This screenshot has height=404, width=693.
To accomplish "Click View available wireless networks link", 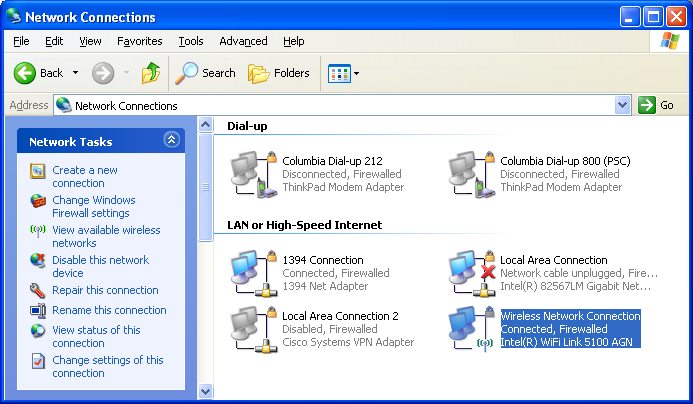I will 106,236.
